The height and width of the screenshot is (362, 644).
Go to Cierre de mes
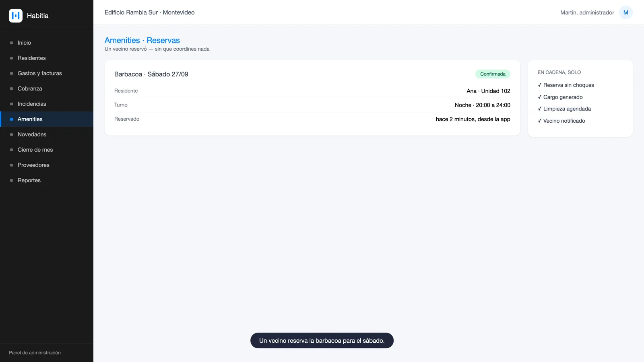47,150
